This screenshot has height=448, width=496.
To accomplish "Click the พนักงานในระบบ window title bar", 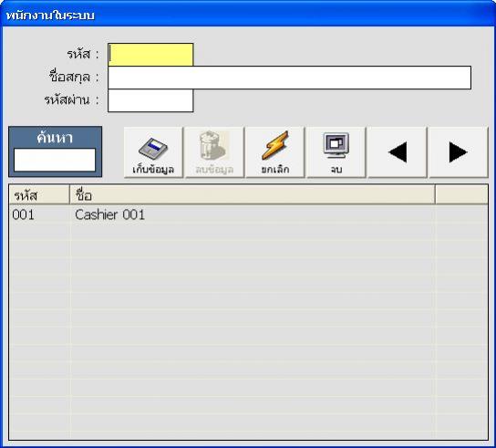I will click(248, 15).
